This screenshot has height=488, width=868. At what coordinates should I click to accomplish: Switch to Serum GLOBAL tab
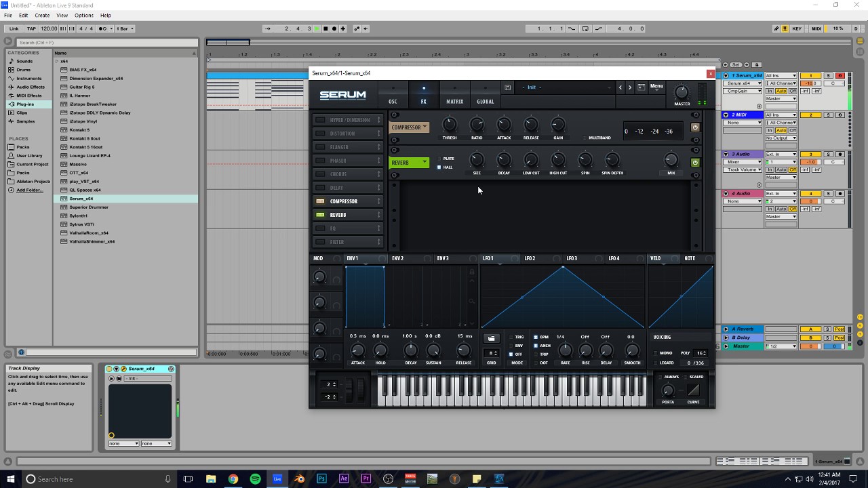click(486, 94)
